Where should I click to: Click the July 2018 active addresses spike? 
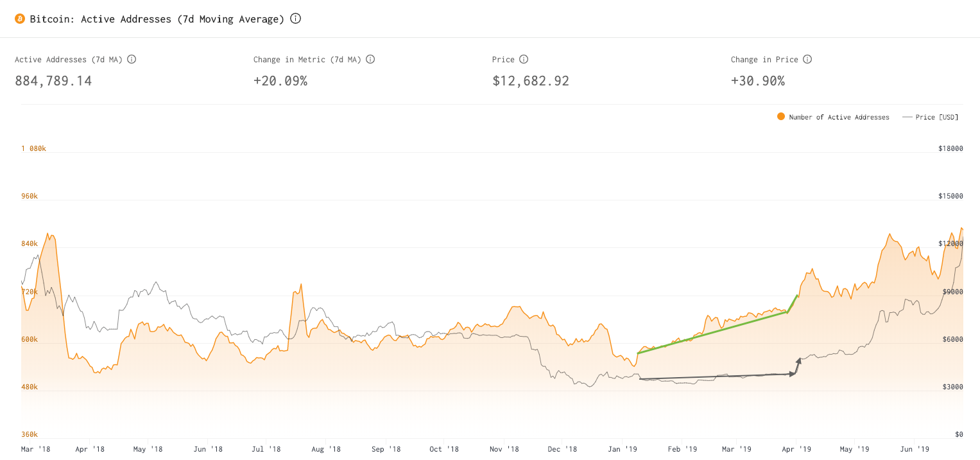pos(300,285)
